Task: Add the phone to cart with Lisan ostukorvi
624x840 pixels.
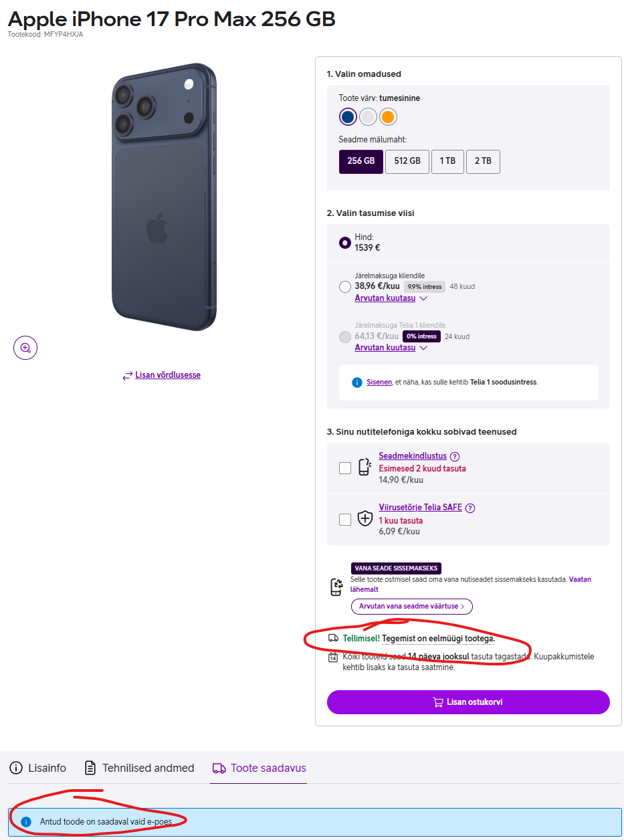Action: [x=468, y=702]
